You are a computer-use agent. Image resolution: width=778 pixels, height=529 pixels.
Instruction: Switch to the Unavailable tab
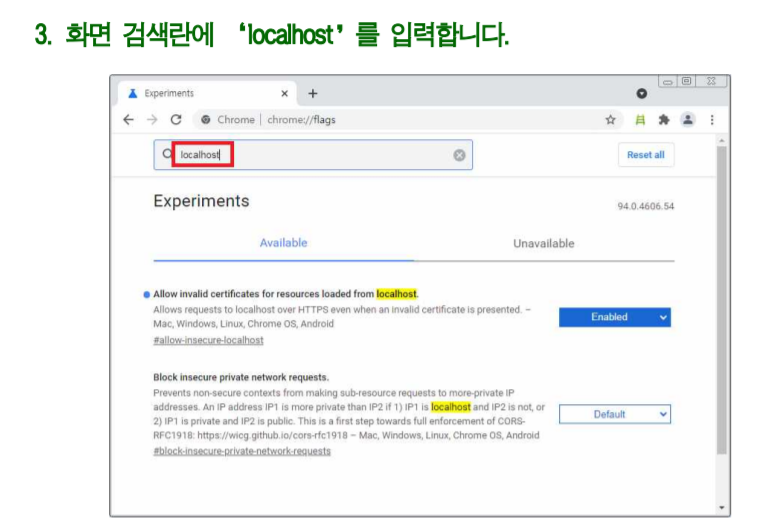(x=543, y=243)
